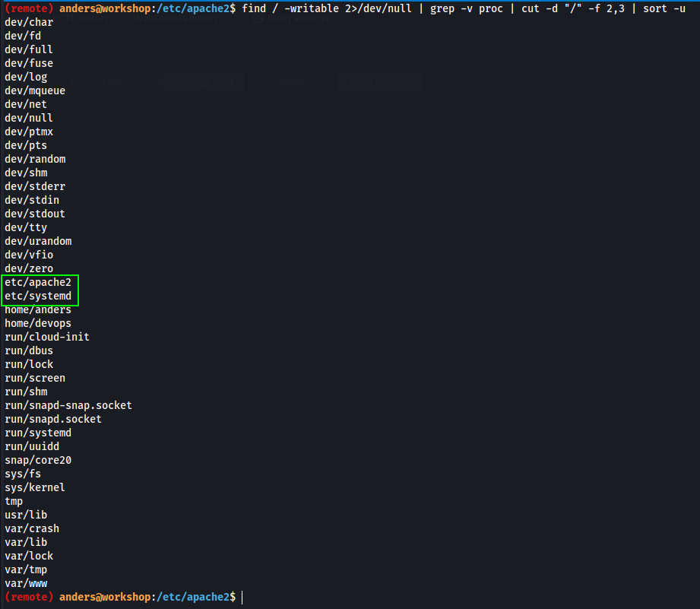Select the home/anders line
This screenshot has height=609, width=700.
38,309
